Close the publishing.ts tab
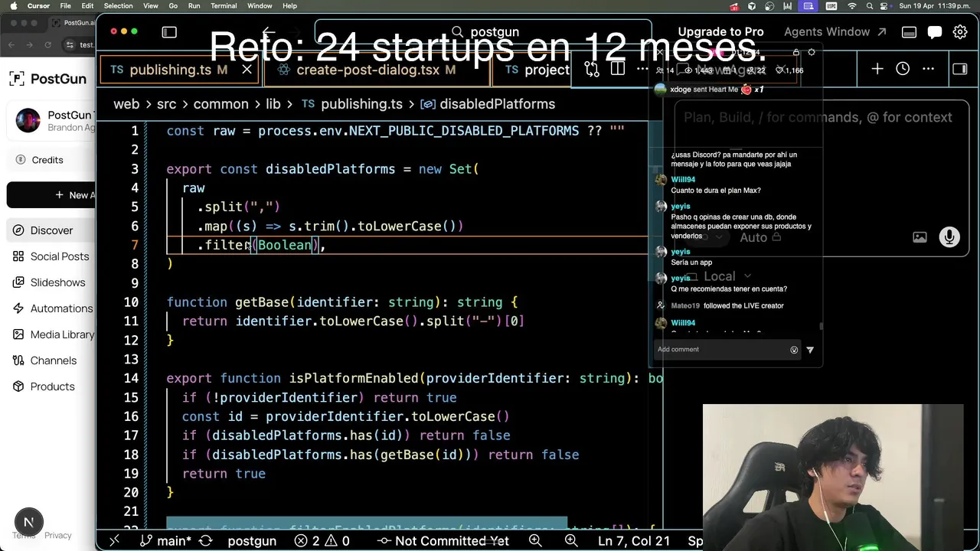 point(247,70)
